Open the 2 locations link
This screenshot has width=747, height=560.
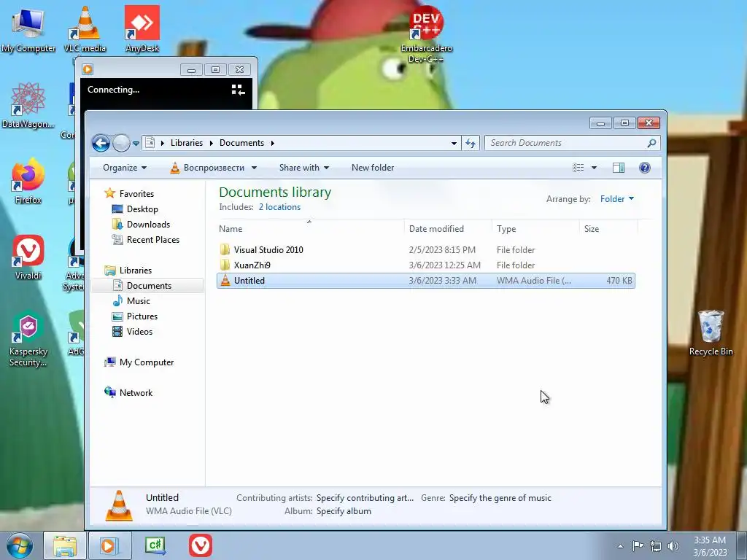pyautogui.click(x=279, y=207)
